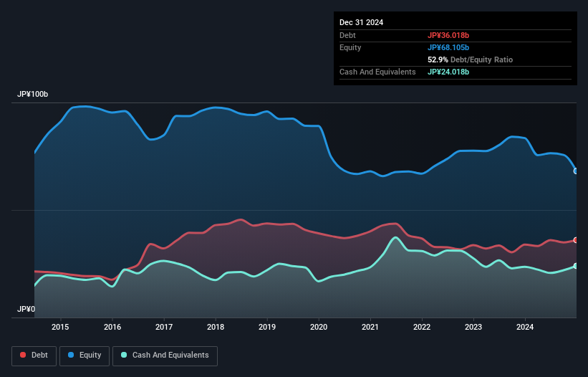Click the blue Equity endpoint marker
Image resolution: width=588 pixels, height=377 pixels.
pyautogui.click(x=576, y=171)
